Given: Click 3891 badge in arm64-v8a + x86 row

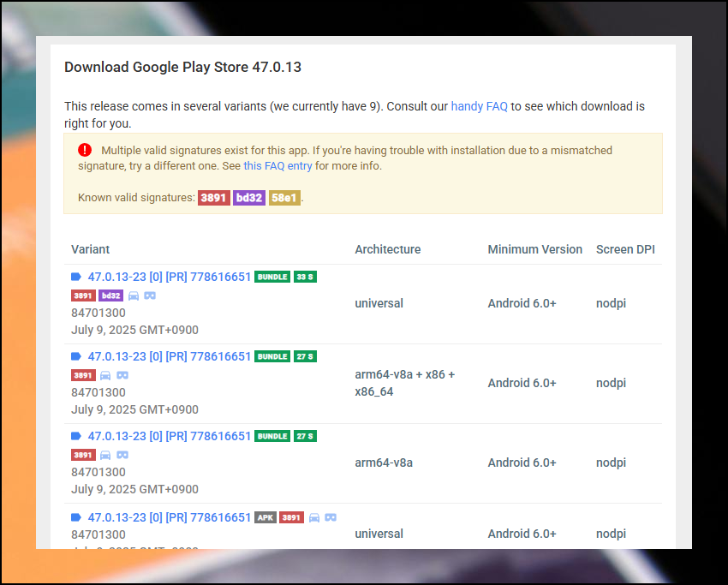Looking at the screenshot, I should pos(83,376).
